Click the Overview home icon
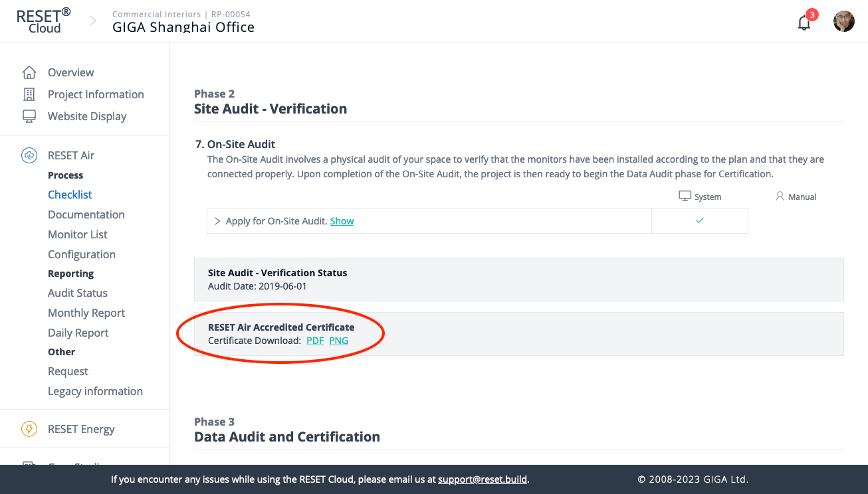 [x=29, y=72]
